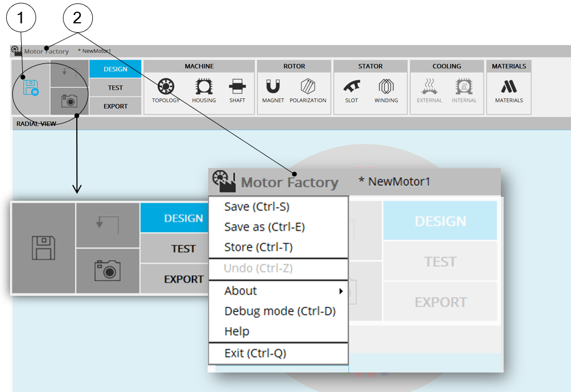This screenshot has width=571, height=392.
Task: Open the Materials icon
Action: click(509, 87)
